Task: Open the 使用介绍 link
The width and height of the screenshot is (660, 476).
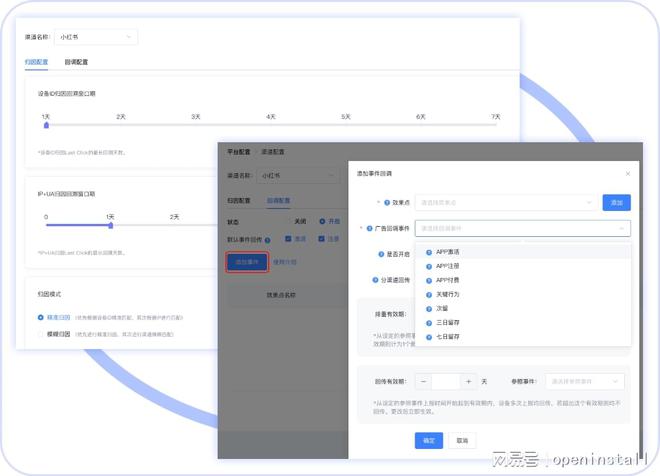Action: (285, 262)
